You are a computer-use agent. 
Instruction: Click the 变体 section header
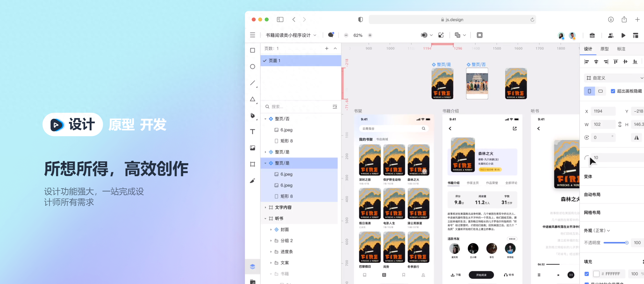588,176
